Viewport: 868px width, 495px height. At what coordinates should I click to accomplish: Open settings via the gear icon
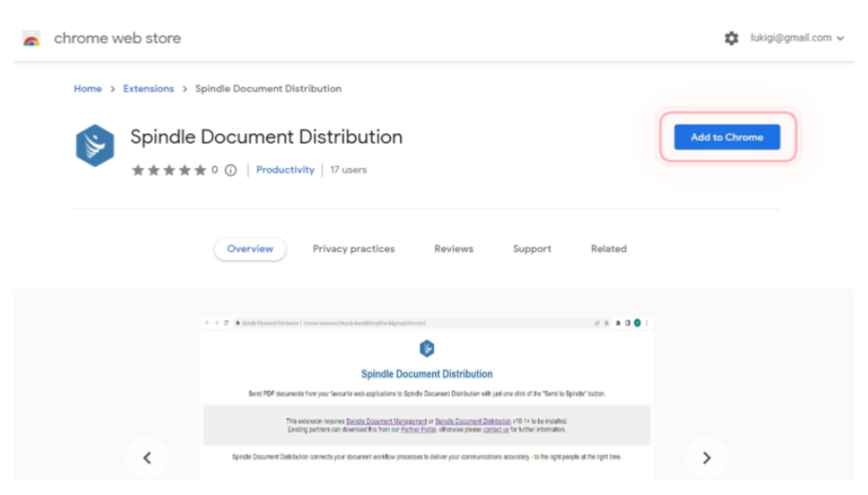tap(731, 39)
